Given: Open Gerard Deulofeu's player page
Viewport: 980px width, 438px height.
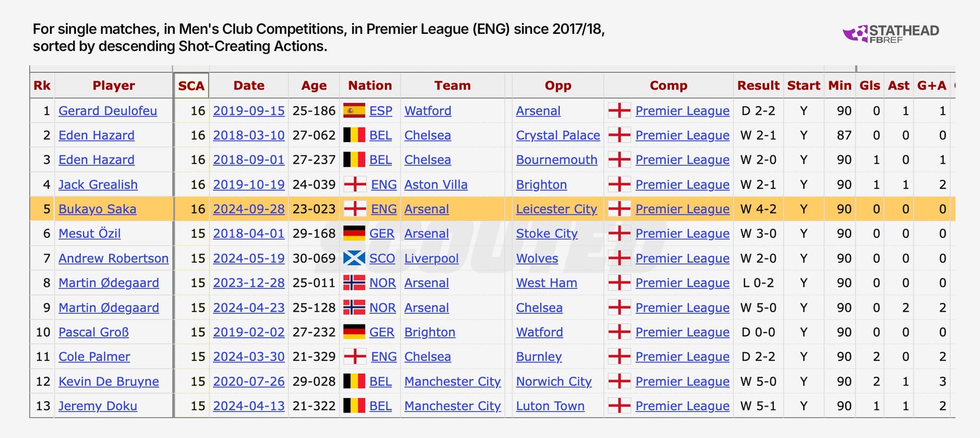Looking at the screenshot, I should click(108, 111).
